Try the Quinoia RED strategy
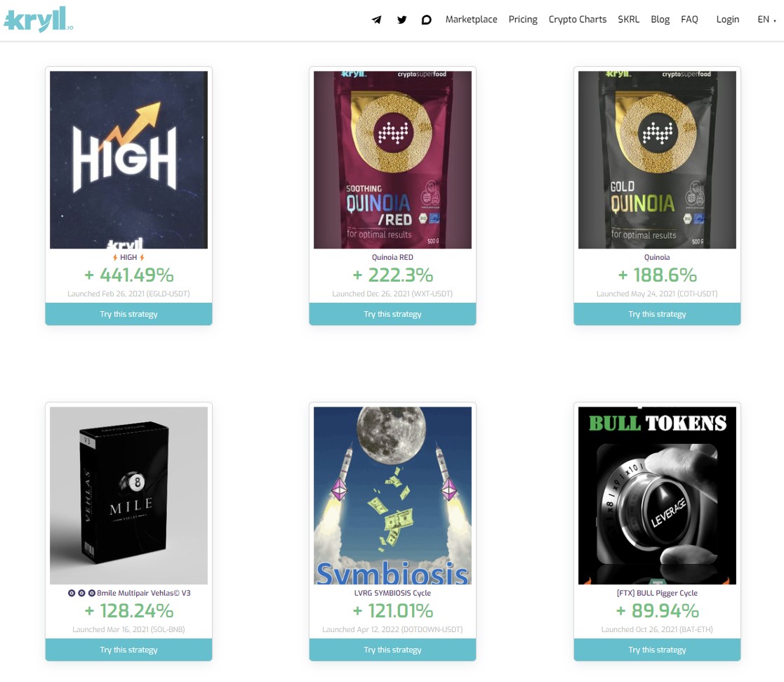This screenshot has width=784, height=682. (392, 314)
